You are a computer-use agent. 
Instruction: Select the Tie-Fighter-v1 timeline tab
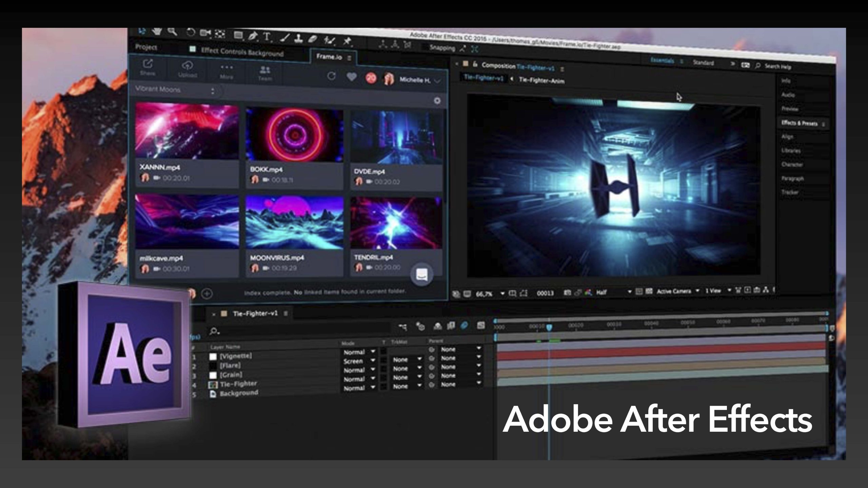pyautogui.click(x=255, y=313)
